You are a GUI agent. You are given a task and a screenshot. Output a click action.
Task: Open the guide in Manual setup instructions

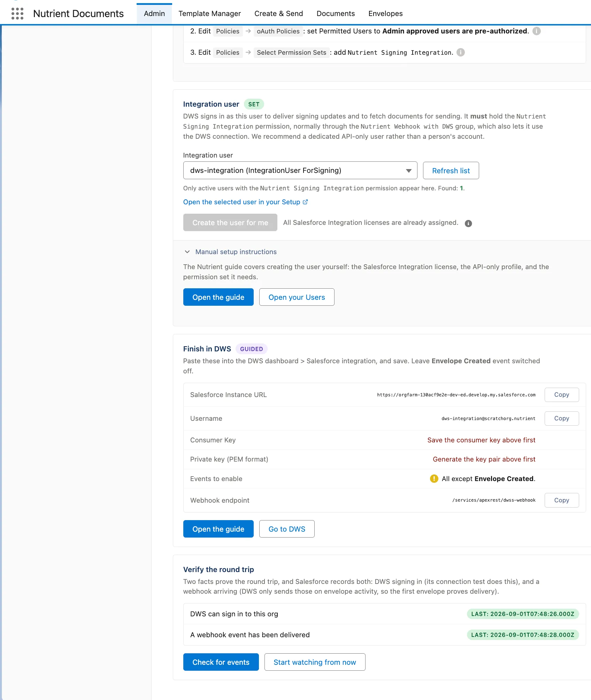pos(218,297)
